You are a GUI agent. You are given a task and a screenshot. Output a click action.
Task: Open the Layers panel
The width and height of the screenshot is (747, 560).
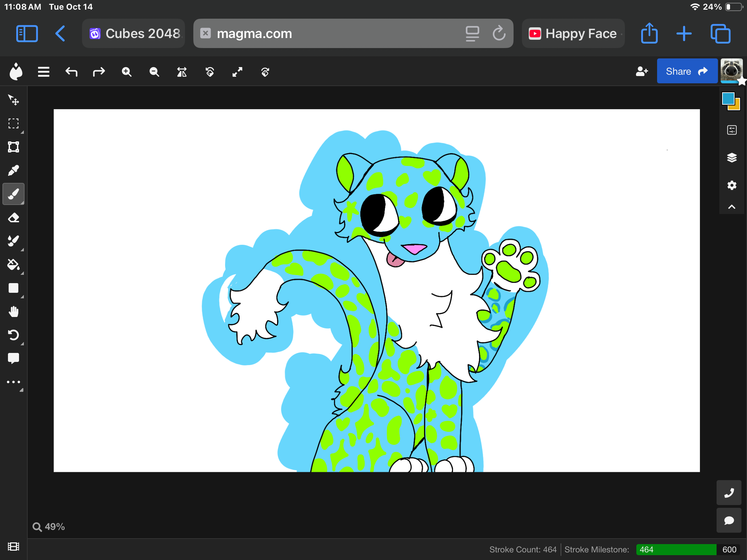(732, 158)
